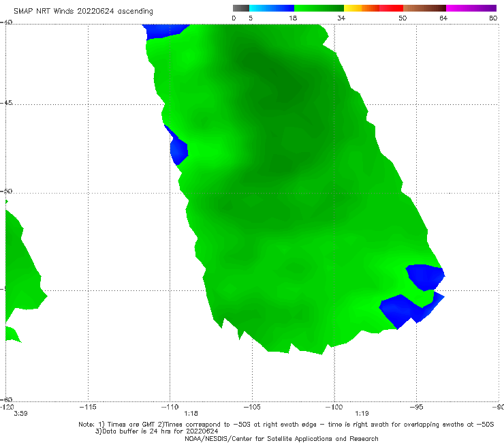Click the colorbar label '5'
The height and width of the screenshot is (443, 504).
[251, 18]
